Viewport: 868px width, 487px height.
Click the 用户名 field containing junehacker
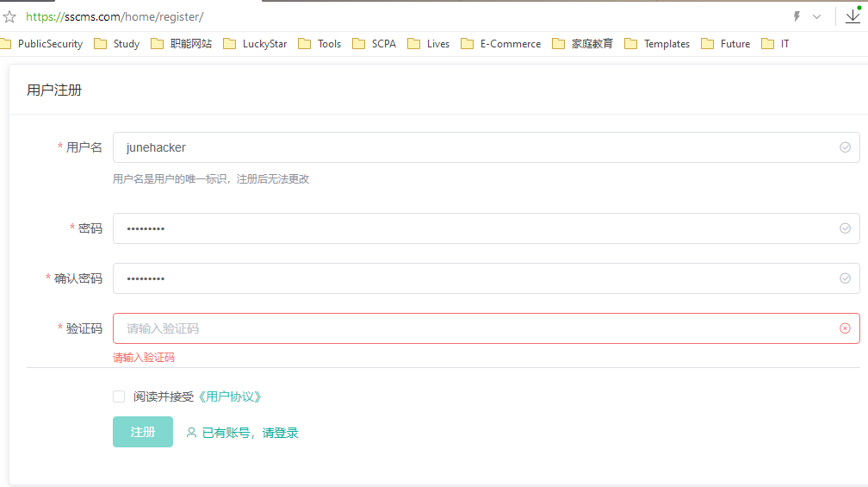[x=486, y=147]
